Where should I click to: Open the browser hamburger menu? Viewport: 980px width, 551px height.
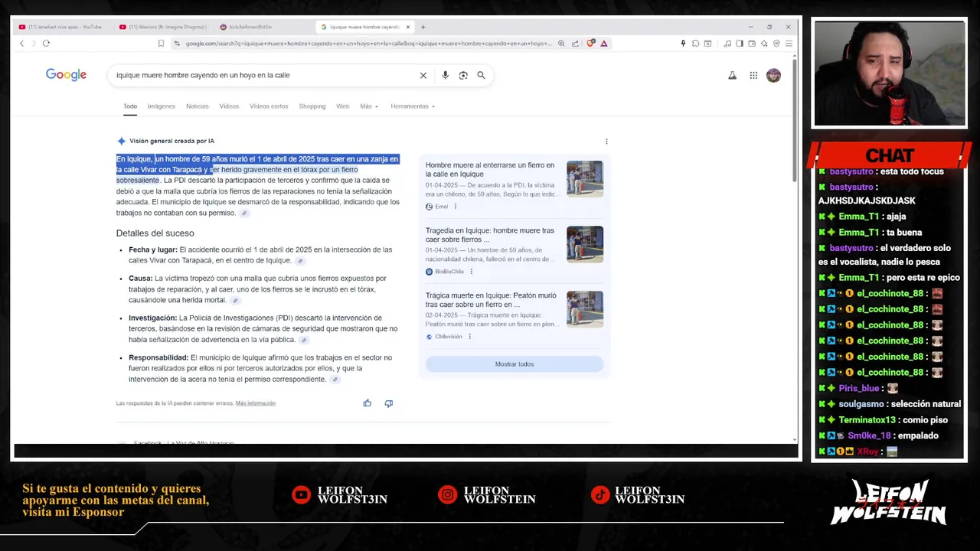tap(789, 44)
